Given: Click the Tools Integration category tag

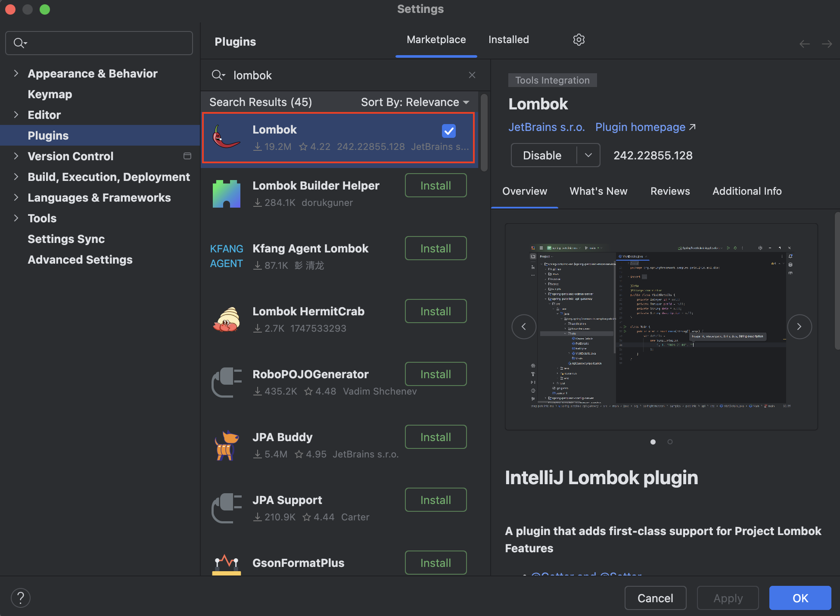Looking at the screenshot, I should coord(552,80).
